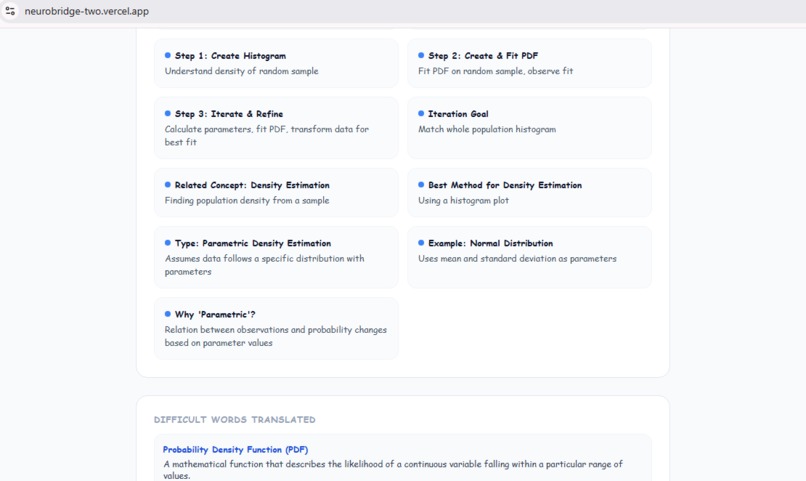Click Best Method for Density Estimation heading
The width and height of the screenshot is (806, 481).
[505, 185]
